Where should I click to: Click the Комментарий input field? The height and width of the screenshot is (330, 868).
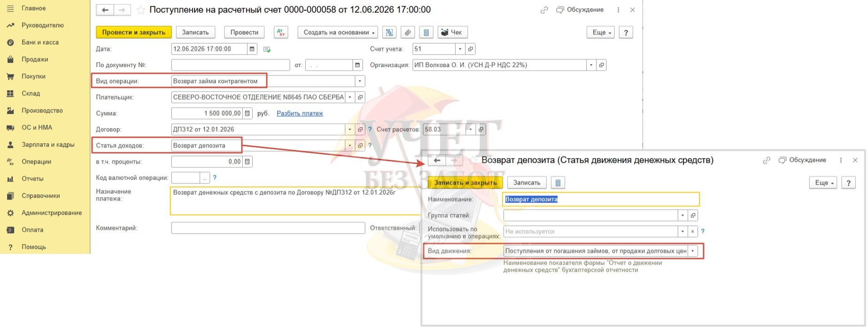(268, 228)
